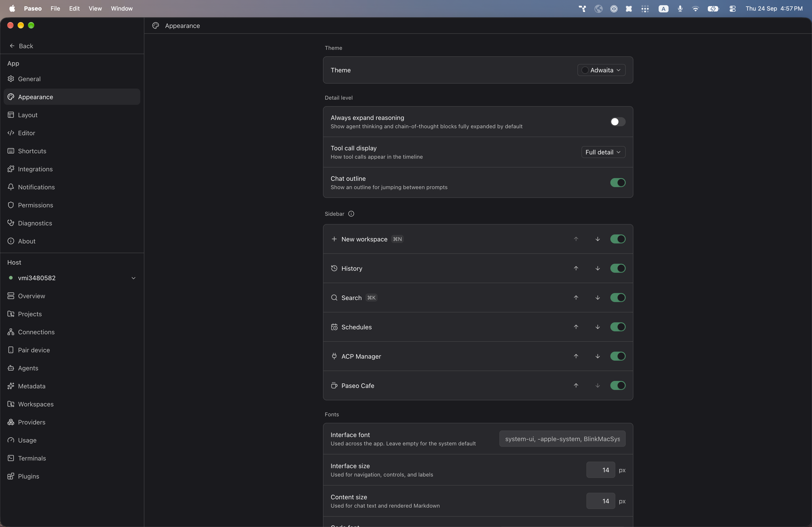
Task: Move Schedules item up with arrow
Action: tap(576, 327)
